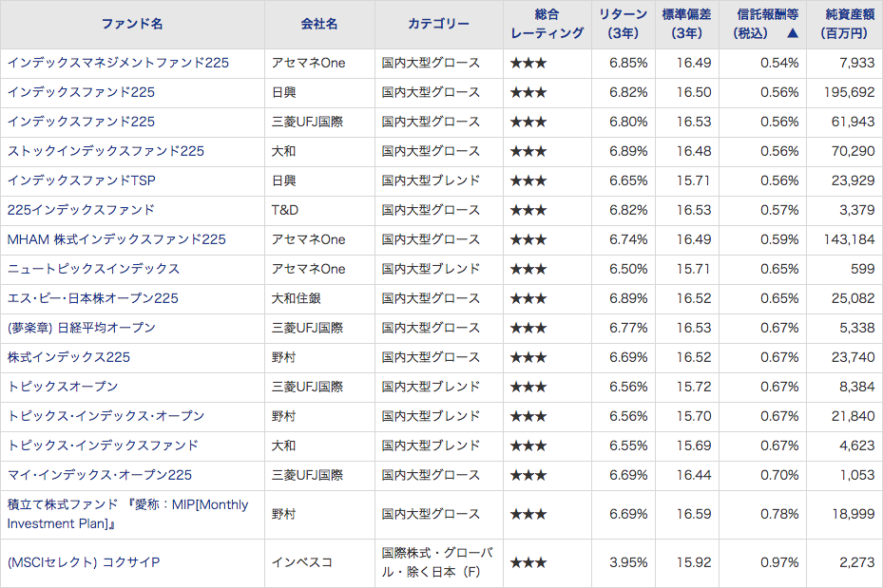883x588 pixels.
Task: Click the 6.77% return value
Action: 628,328
